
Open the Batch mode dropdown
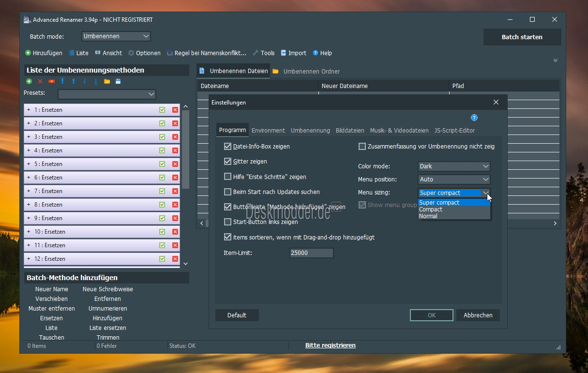click(116, 36)
